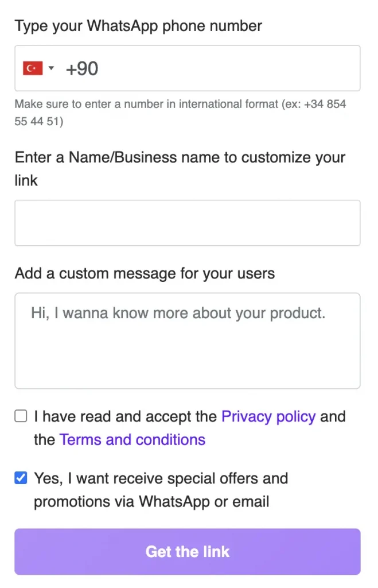Click the "I have read and accept" text
This screenshot has height=588, width=378.
pos(126,417)
